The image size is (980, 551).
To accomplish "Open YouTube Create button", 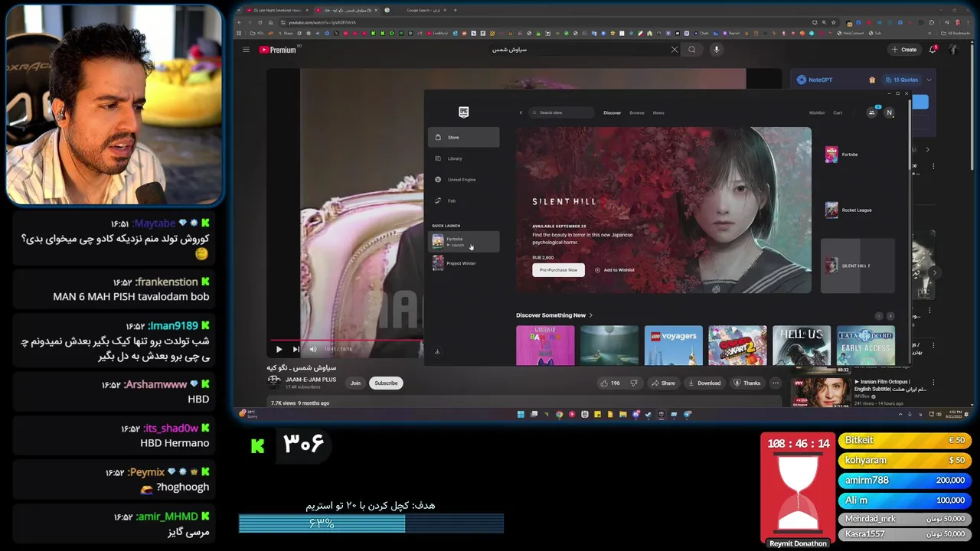I will click(x=904, y=50).
